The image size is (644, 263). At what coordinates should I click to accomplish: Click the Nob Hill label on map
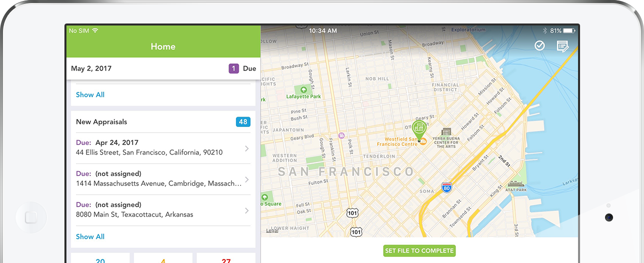(377, 79)
